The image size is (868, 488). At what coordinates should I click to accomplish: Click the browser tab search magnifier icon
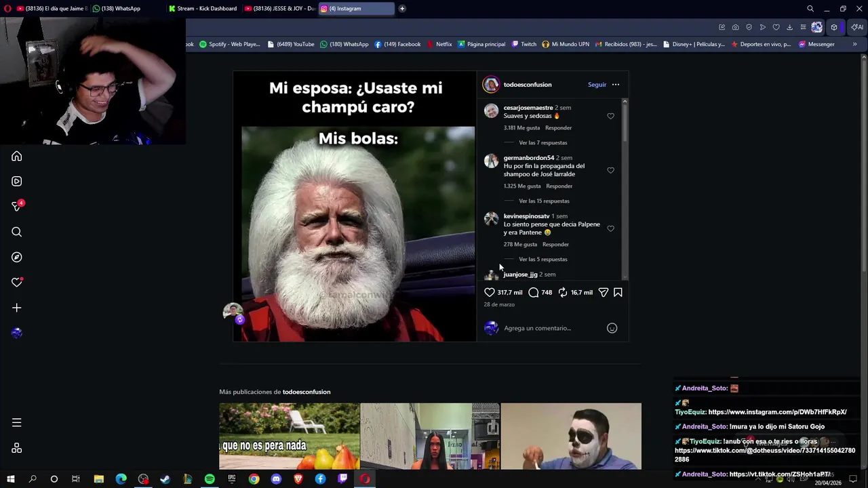[x=810, y=9]
